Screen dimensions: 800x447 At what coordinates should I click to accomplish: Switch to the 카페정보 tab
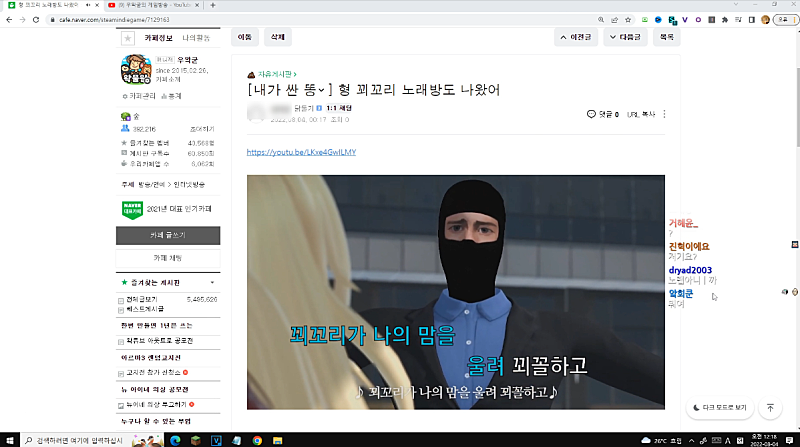click(160, 37)
